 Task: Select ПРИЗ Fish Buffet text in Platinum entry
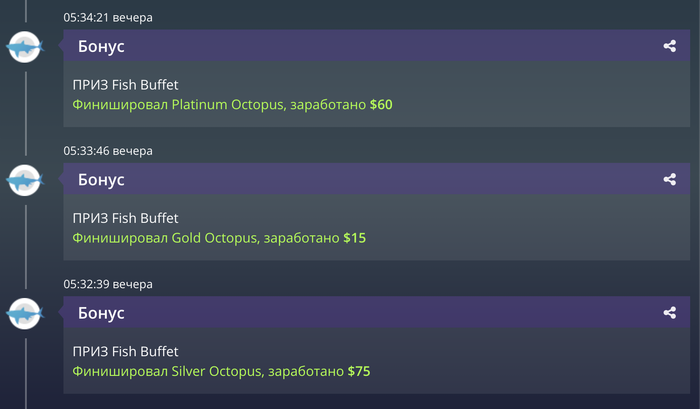coord(126,85)
